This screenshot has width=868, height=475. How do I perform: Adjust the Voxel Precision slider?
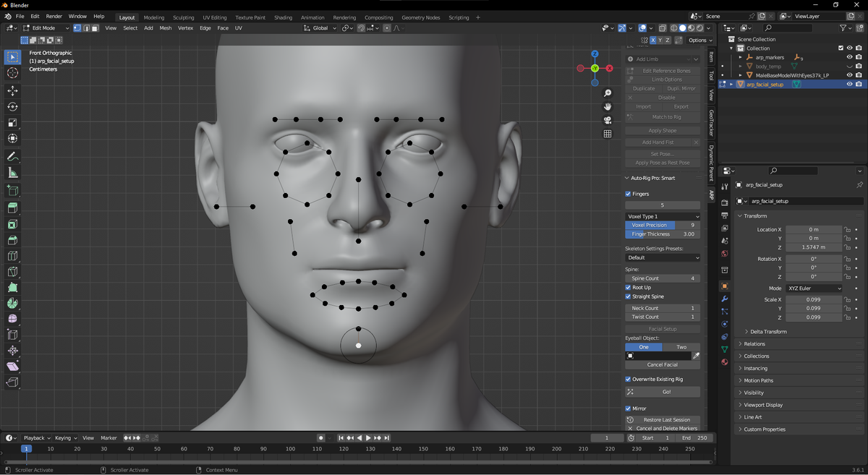[x=662, y=225]
